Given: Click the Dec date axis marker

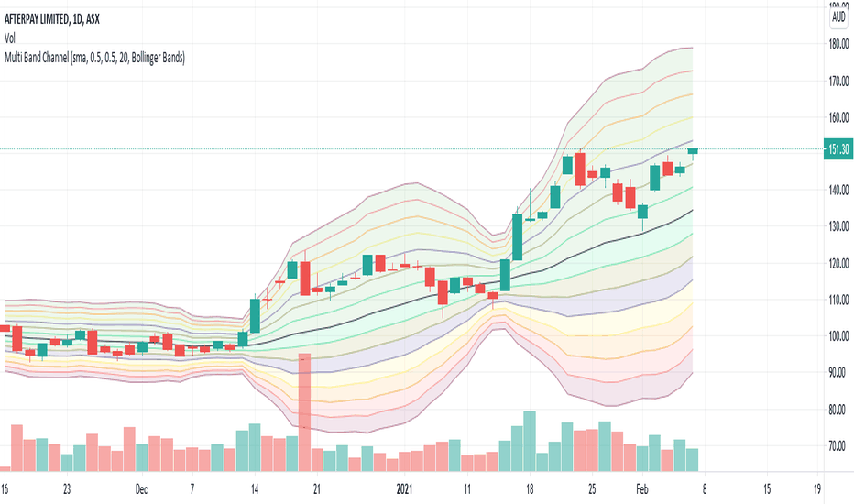Looking at the screenshot, I should [x=141, y=488].
